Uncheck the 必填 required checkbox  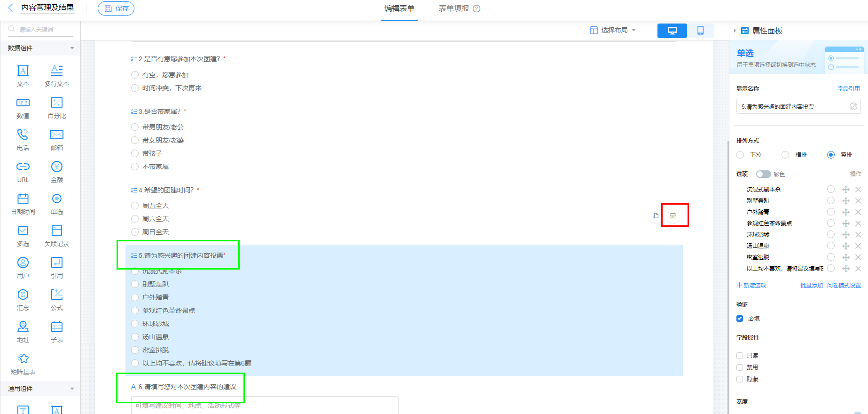tap(740, 318)
